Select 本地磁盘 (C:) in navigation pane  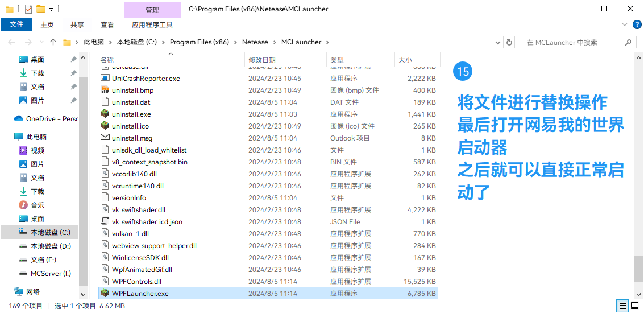[x=39, y=232]
